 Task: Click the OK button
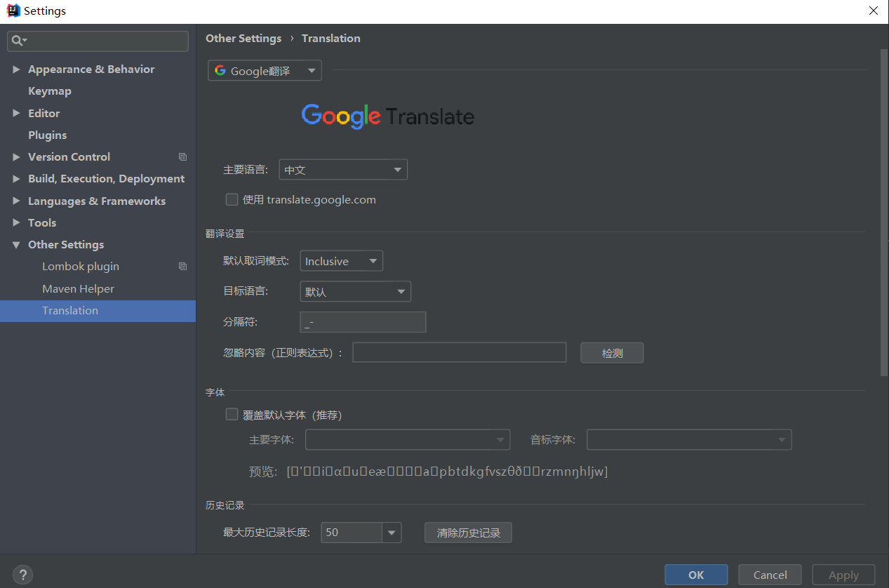tap(696, 575)
